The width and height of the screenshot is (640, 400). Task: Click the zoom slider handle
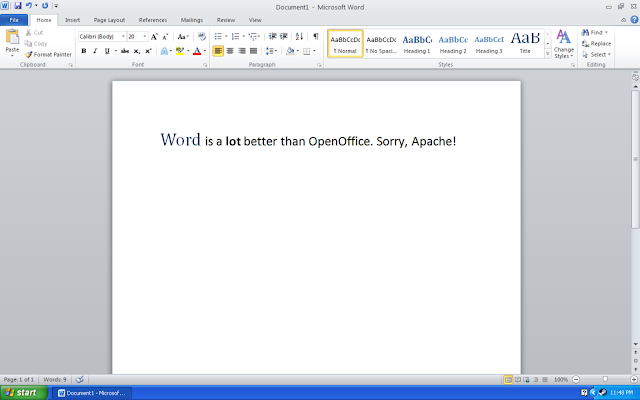(605, 380)
